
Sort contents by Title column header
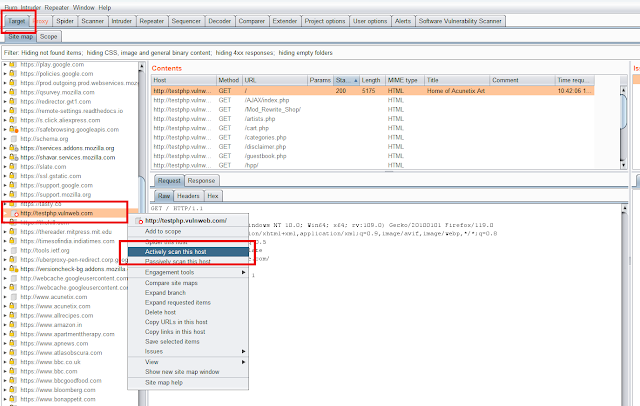pyautogui.click(x=457, y=80)
